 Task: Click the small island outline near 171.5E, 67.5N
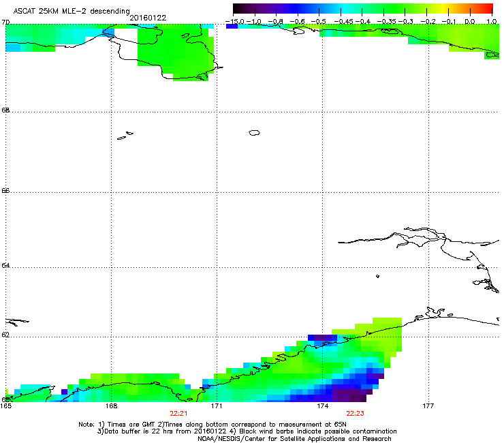click(254, 132)
